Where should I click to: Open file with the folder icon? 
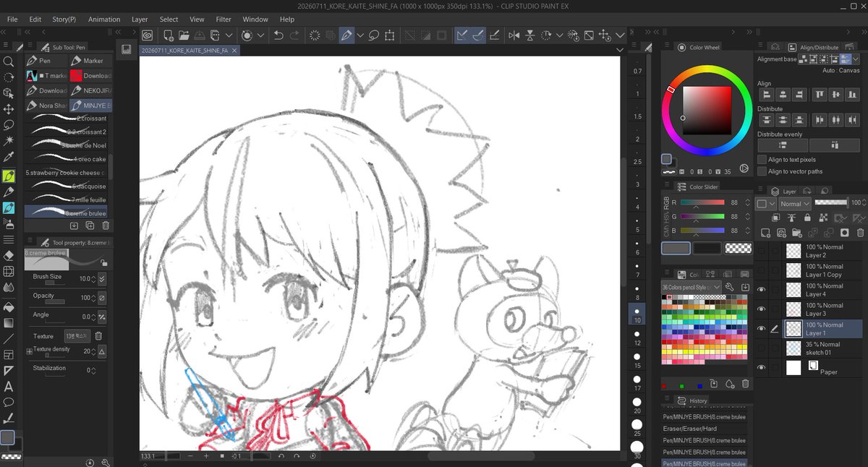(x=184, y=35)
